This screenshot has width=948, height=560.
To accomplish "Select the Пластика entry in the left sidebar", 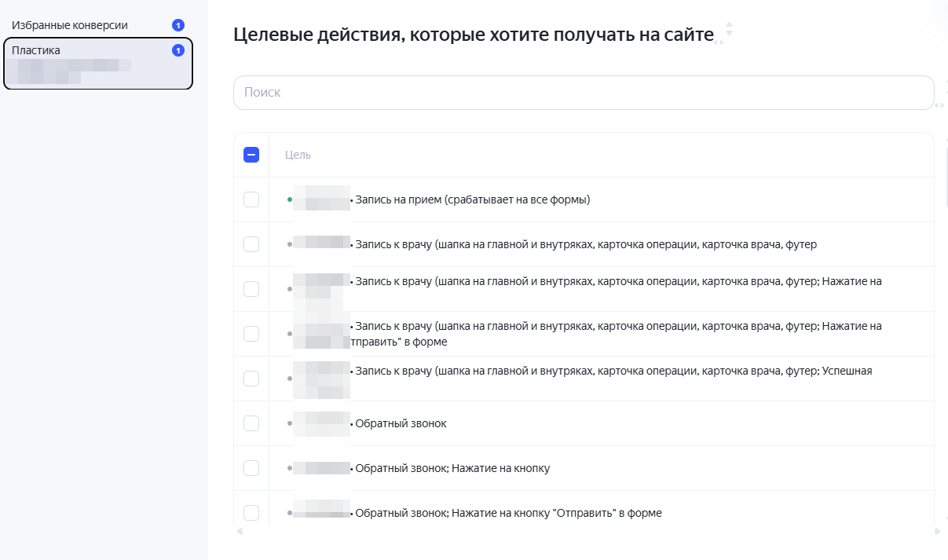I will [x=98, y=64].
